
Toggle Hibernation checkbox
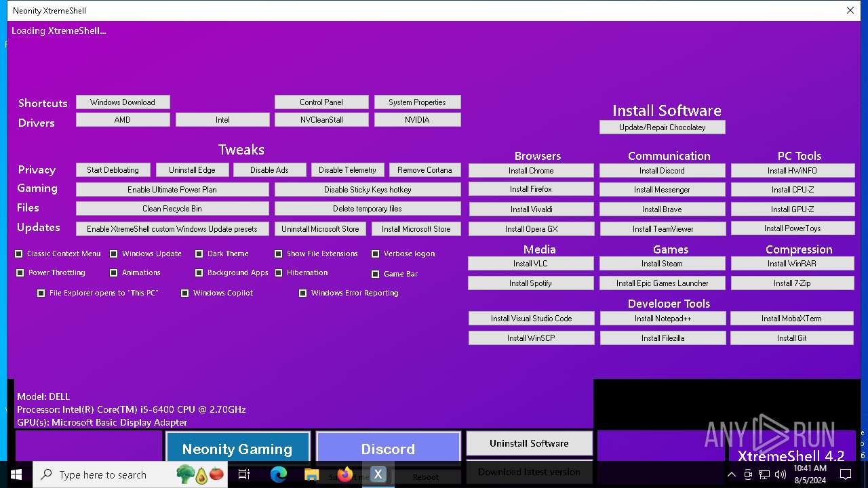279,273
